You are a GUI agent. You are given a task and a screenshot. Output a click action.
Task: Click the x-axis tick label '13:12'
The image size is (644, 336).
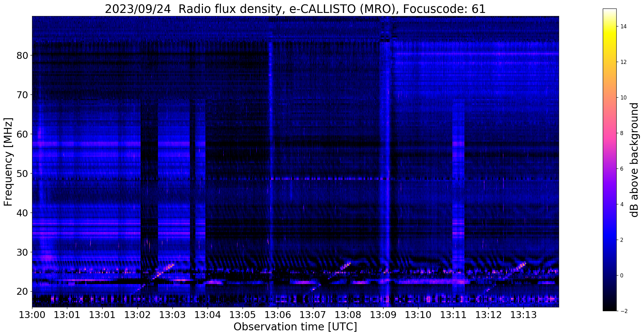point(489,315)
